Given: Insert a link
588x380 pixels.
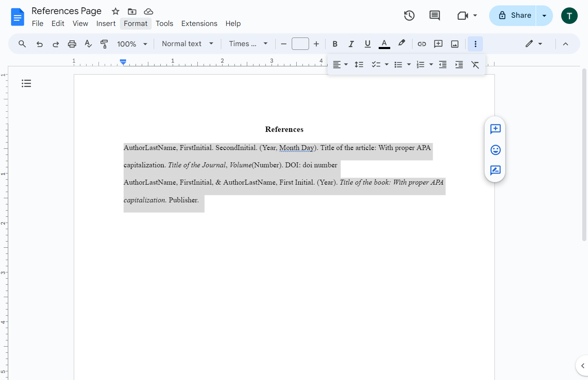Looking at the screenshot, I should (422, 44).
